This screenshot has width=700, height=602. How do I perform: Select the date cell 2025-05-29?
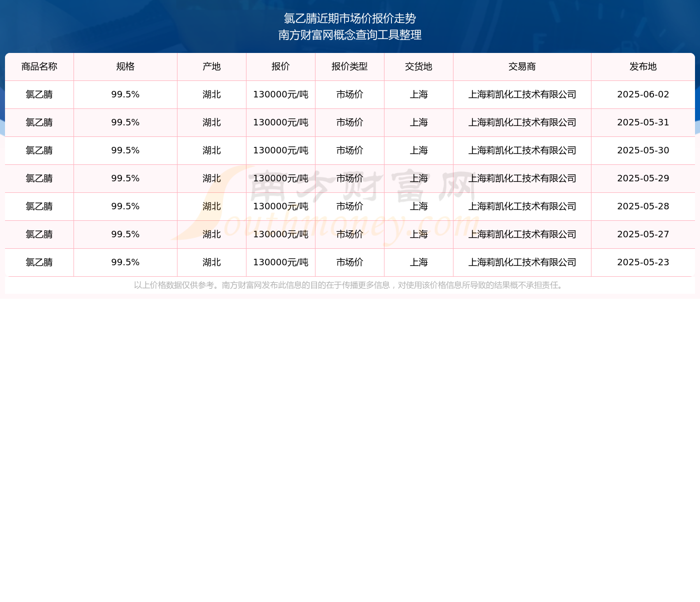click(643, 178)
